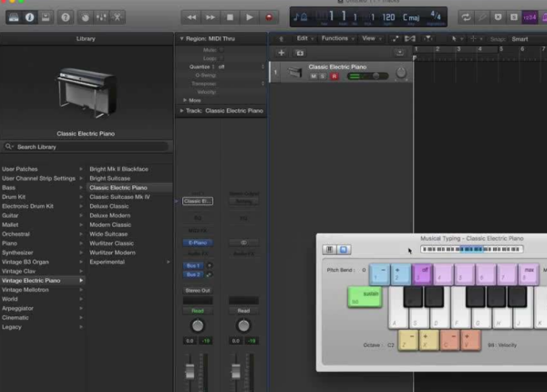The width and height of the screenshot is (547, 392).
Task: Open global tracks dropdown button
Action: pos(400,53)
